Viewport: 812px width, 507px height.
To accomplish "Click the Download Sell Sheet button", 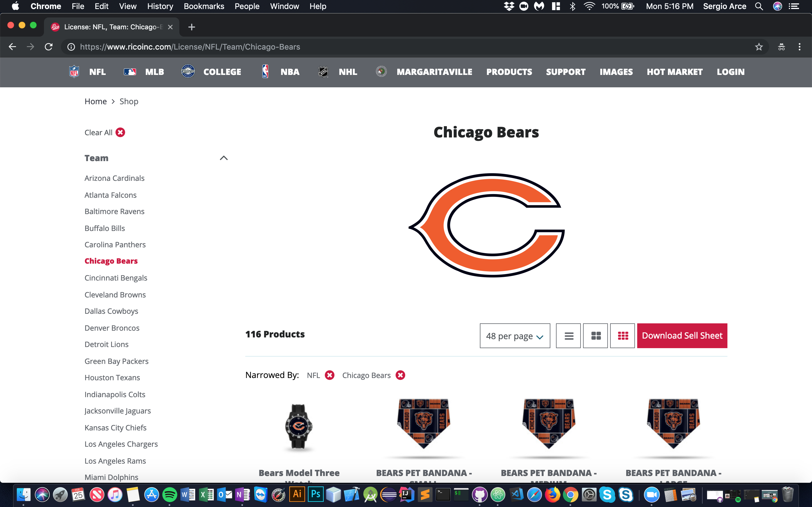I will tap(682, 336).
